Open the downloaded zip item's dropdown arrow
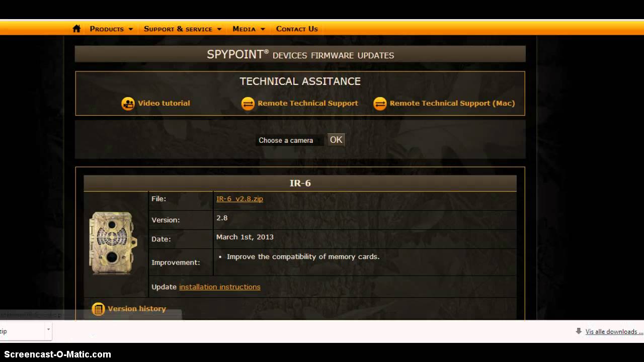 click(x=48, y=331)
